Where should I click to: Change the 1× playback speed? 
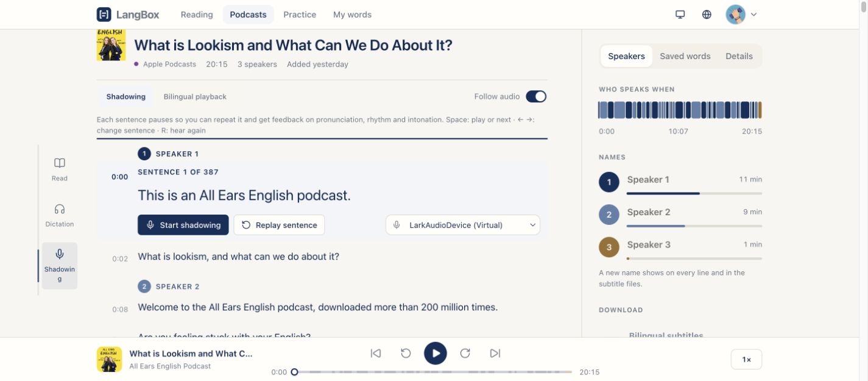point(746,360)
